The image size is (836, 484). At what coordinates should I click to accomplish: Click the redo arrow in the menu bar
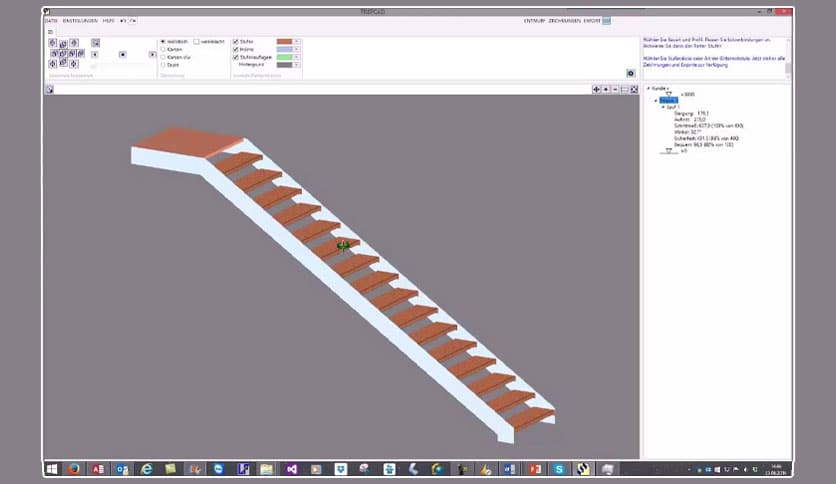click(x=133, y=21)
